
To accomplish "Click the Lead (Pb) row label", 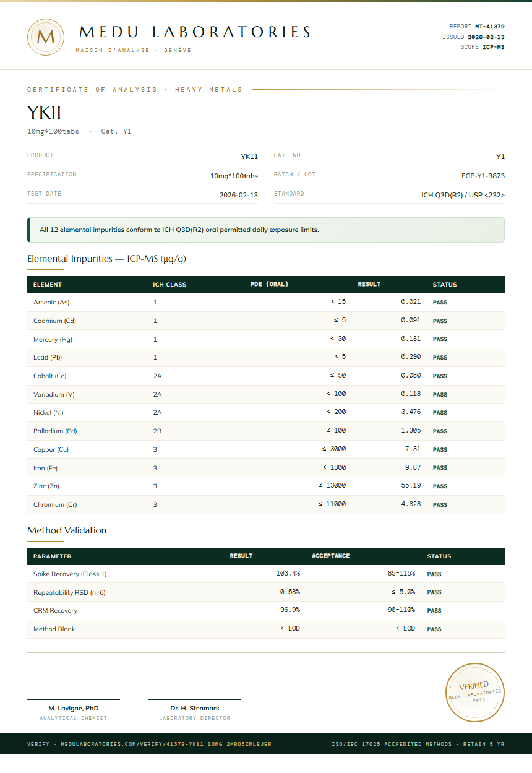I will (48, 357).
